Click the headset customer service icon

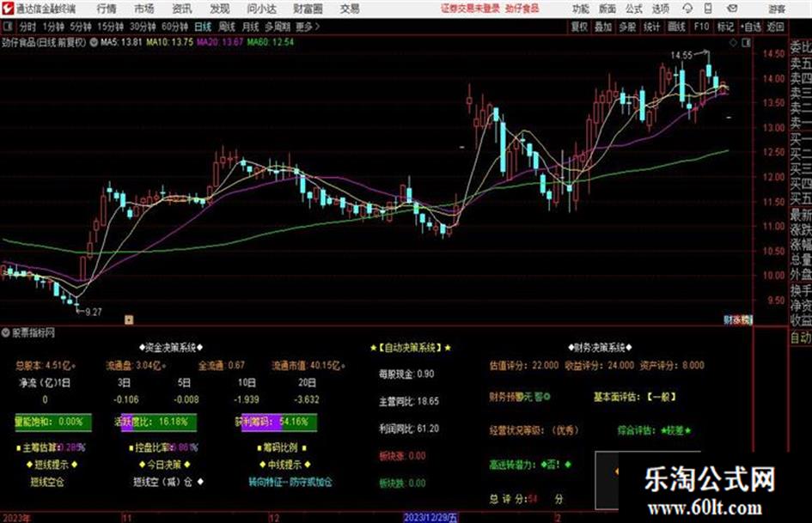pos(687,9)
